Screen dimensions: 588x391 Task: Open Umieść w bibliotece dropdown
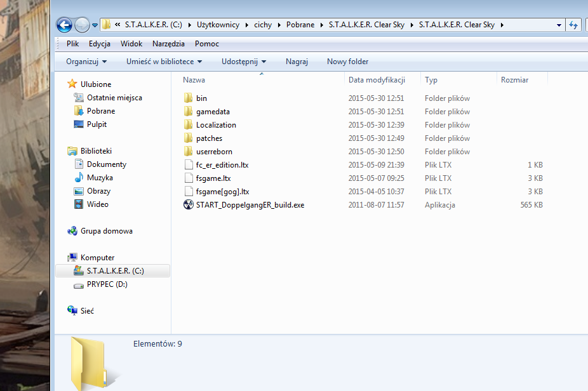[164, 62]
